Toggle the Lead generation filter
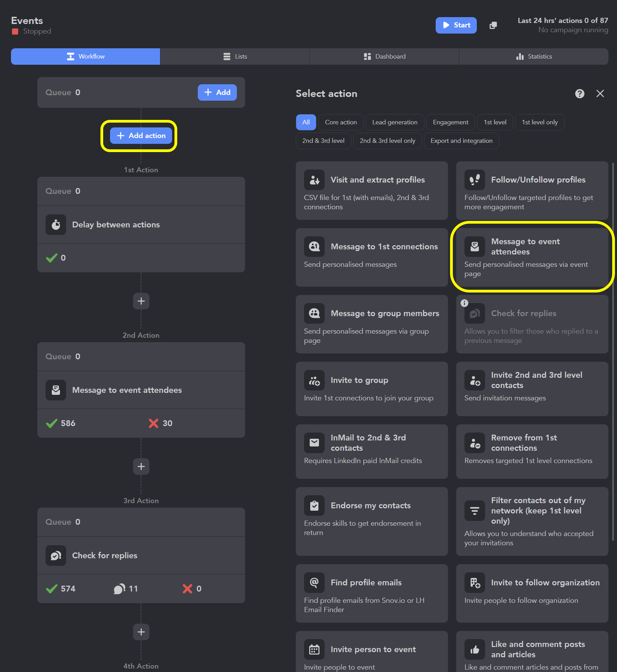Viewport: 617px width, 672px height. point(395,122)
